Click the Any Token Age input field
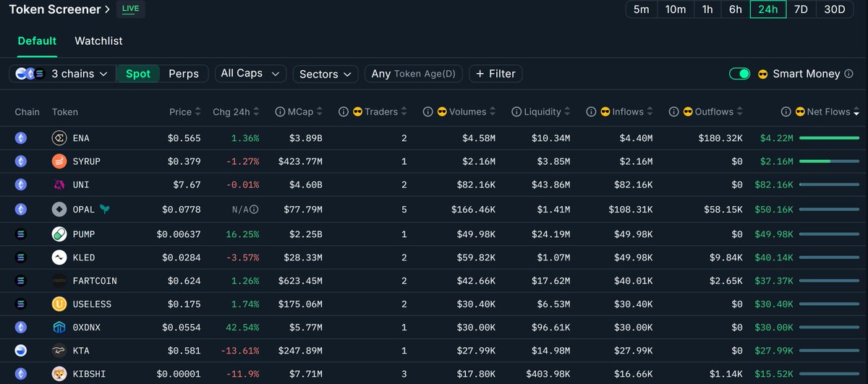Screen dimensions: 868x384 click(414, 74)
